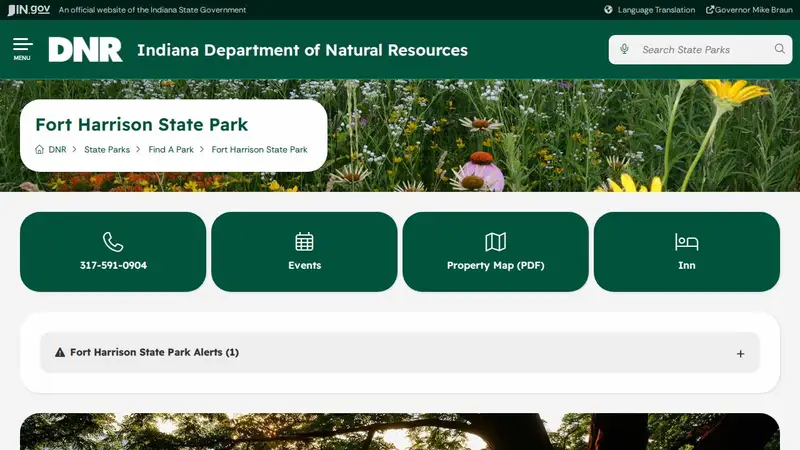Click Fort Harrison State Park Alerts (1) text
Viewport: 800px width, 450px height.
pos(154,353)
